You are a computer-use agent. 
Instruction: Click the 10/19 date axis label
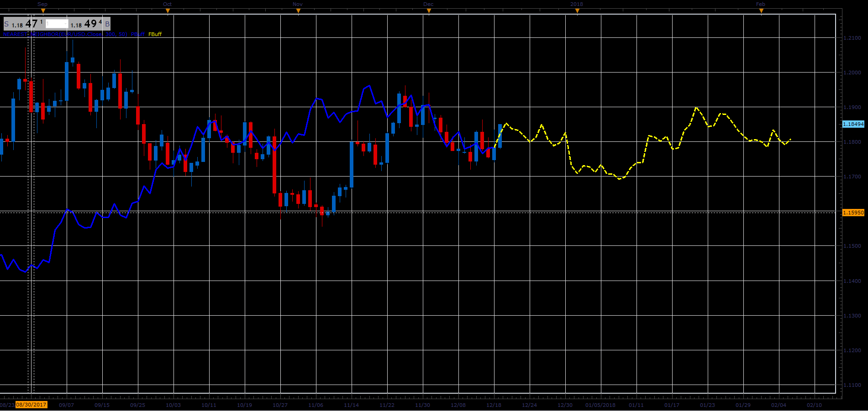245,405
